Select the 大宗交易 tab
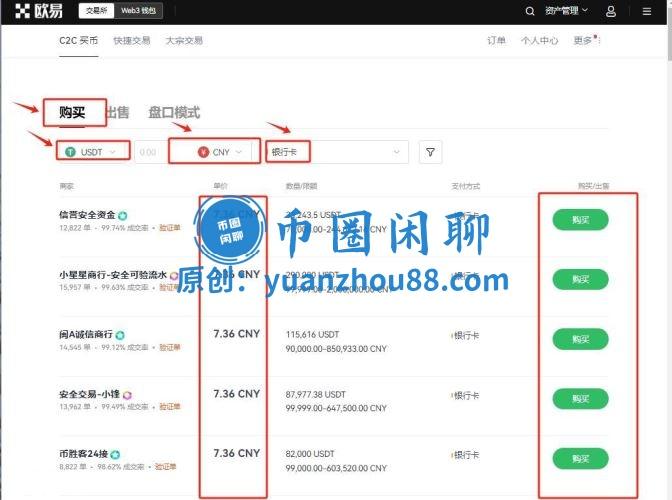Image resolution: width=672 pixels, height=500 pixels. coord(184,41)
